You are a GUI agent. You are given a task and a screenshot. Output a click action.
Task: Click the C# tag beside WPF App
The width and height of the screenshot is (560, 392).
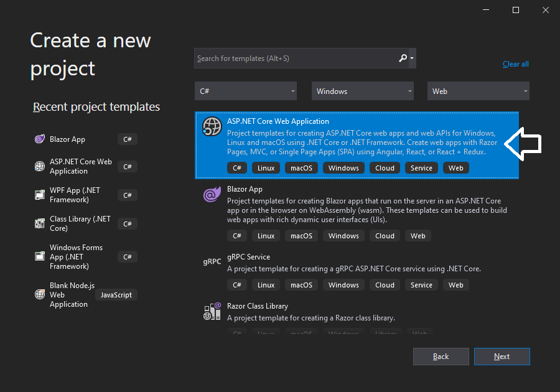pos(128,195)
